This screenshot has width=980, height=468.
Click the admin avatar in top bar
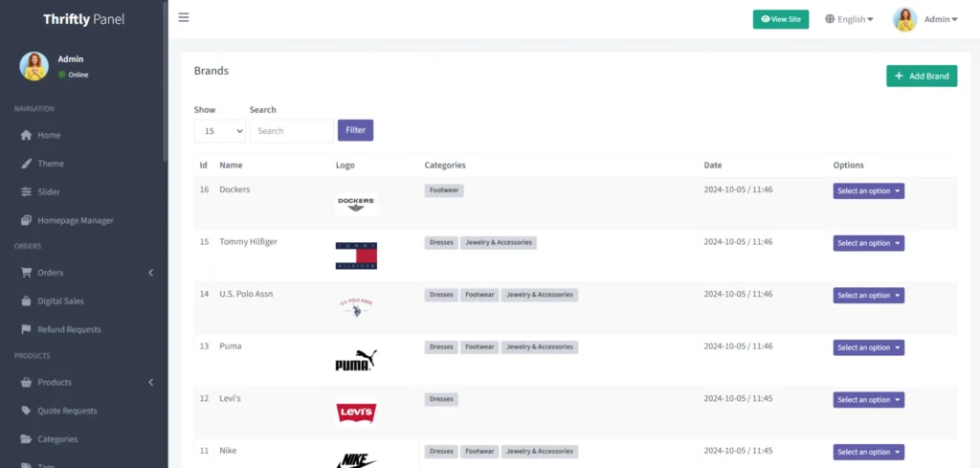pos(904,19)
